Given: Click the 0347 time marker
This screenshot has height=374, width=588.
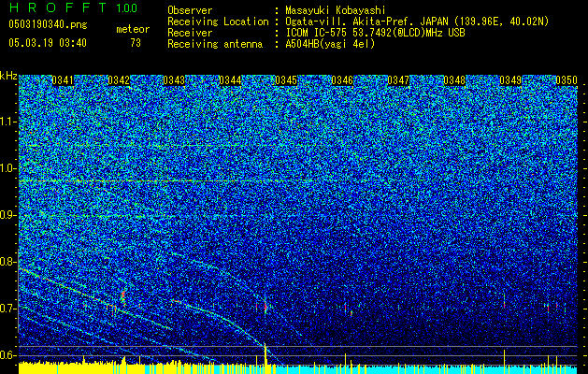Looking at the screenshot, I should tap(398, 80).
